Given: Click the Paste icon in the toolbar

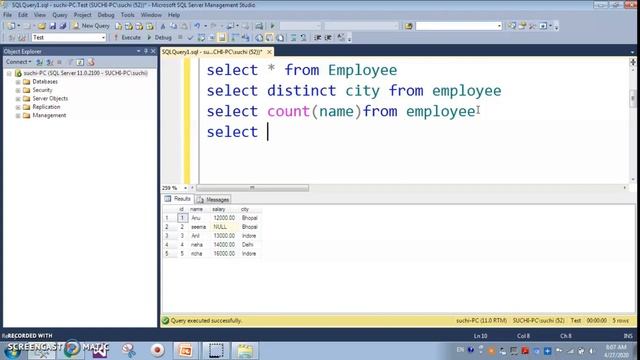Looking at the screenshot, I should (184, 26).
